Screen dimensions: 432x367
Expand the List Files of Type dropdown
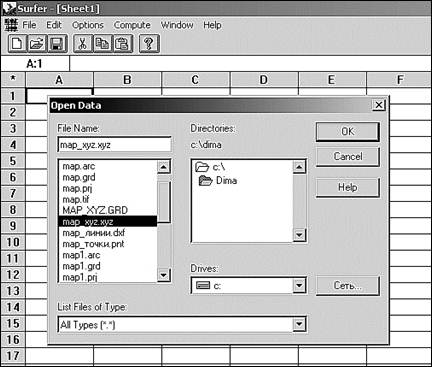click(299, 324)
